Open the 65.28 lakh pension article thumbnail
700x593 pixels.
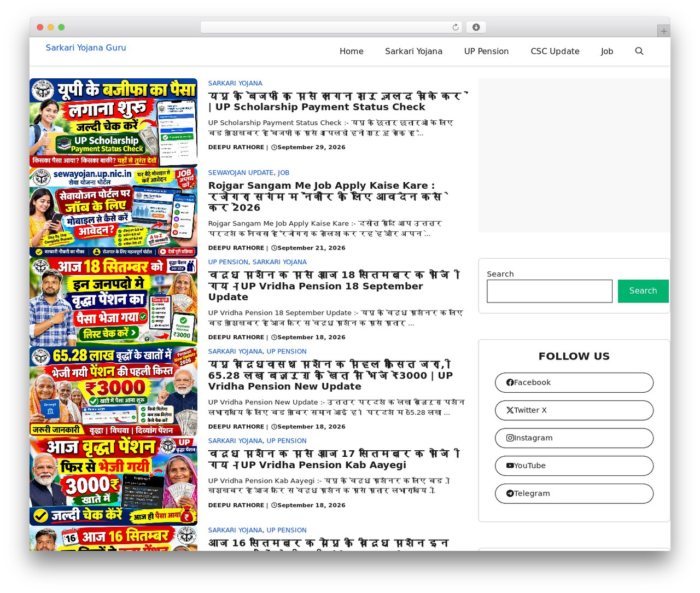coord(113,391)
